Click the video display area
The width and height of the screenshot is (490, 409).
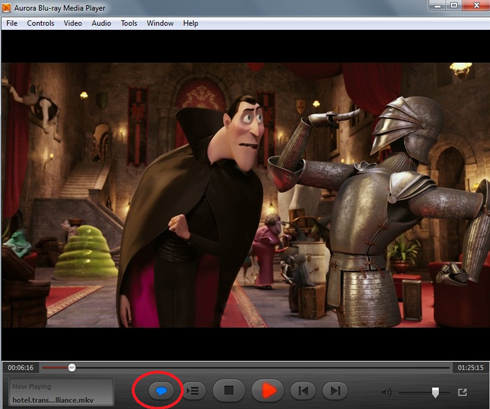pos(245,195)
